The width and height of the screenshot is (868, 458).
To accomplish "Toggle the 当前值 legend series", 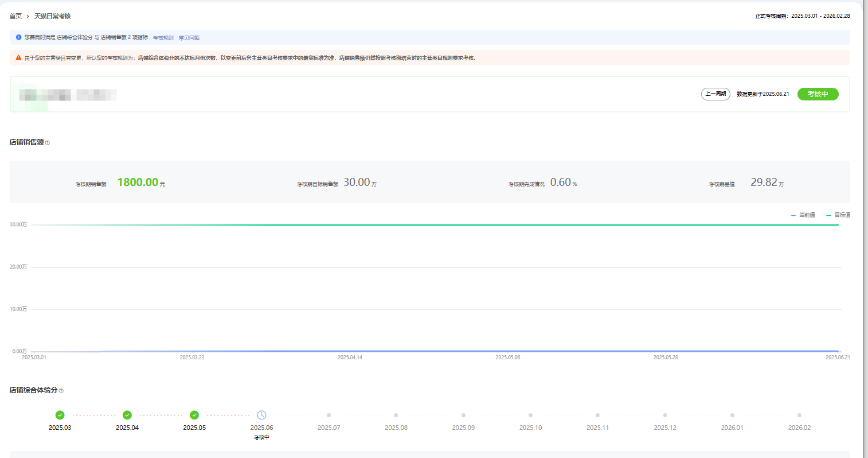I will point(803,215).
